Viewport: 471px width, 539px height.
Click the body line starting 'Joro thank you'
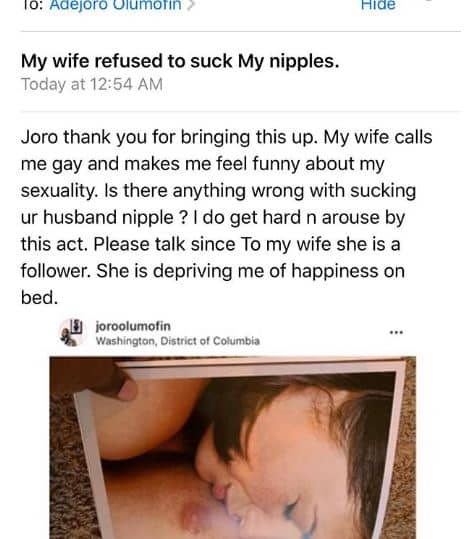click(x=226, y=137)
